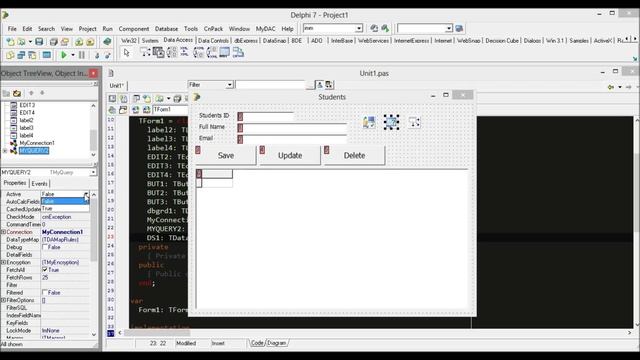Select MyConnection1 in the Object TreeView
Screen dimensions: 640x360
click(x=37, y=143)
